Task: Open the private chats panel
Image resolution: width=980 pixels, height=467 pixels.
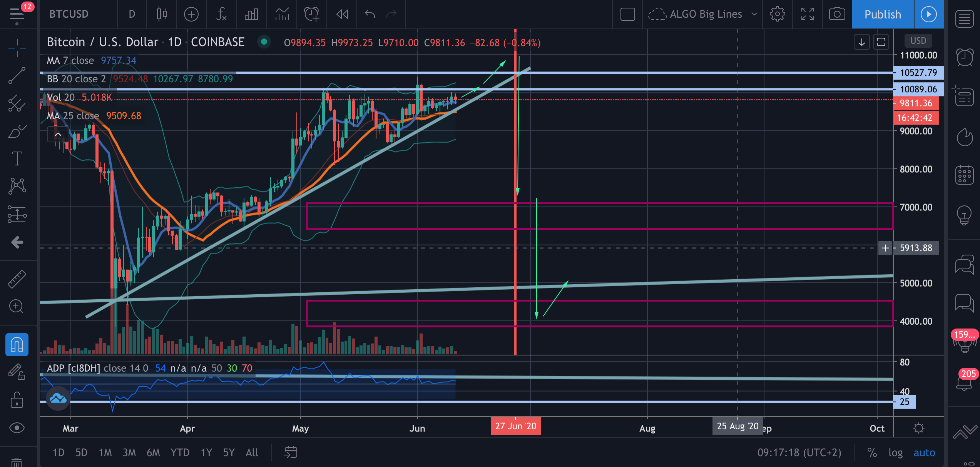Action: [964, 302]
